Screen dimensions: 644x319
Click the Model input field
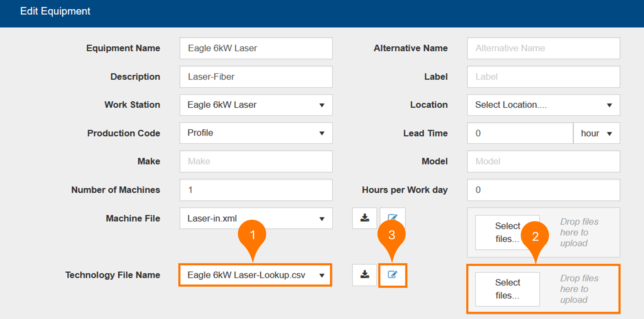click(543, 161)
